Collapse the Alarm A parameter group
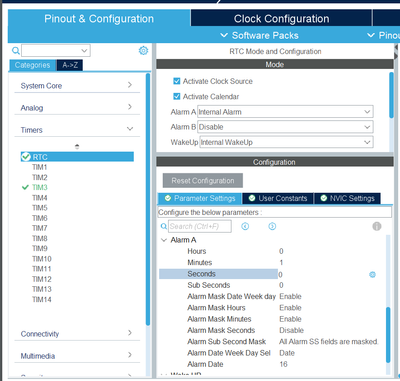The image size is (400, 381). click(x=164, y=240)
